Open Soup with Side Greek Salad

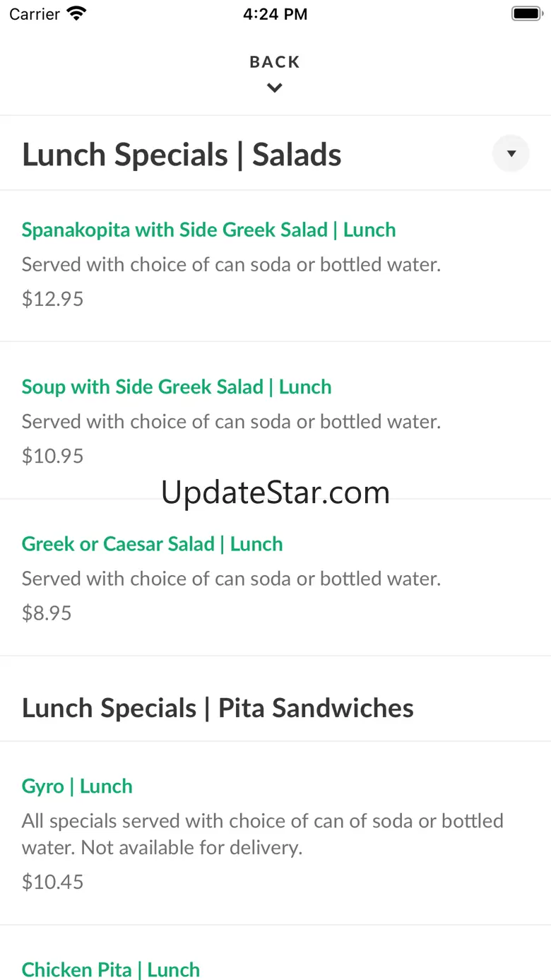pos(176,386)
